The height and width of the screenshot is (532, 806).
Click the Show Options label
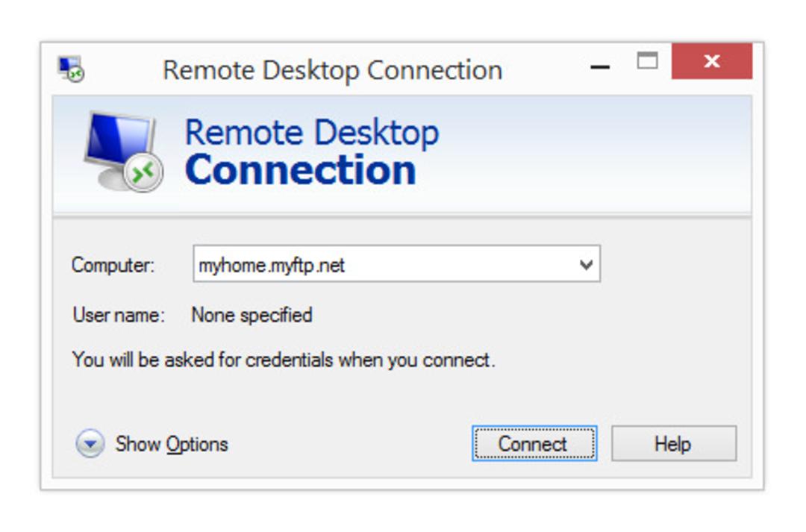[x=172, y=444]
